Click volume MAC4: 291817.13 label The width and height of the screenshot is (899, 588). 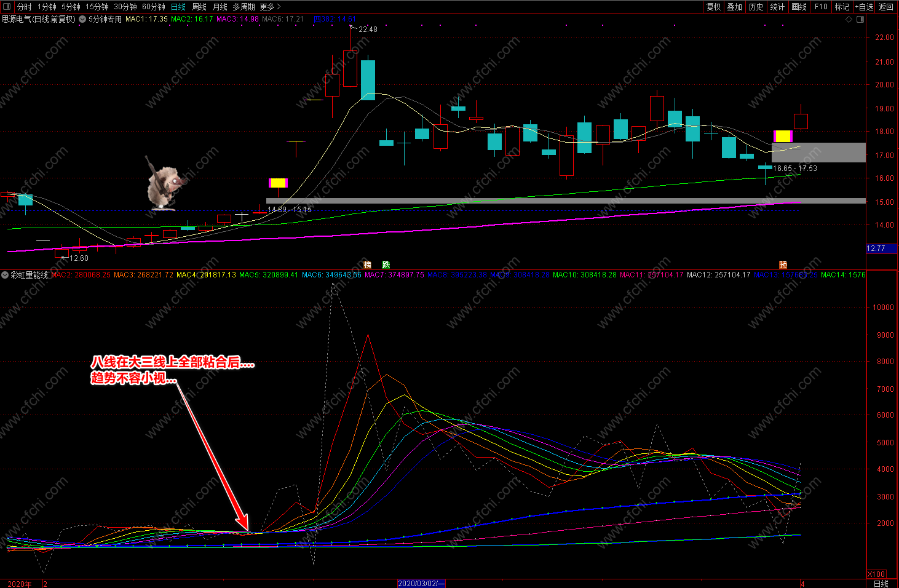206,275
